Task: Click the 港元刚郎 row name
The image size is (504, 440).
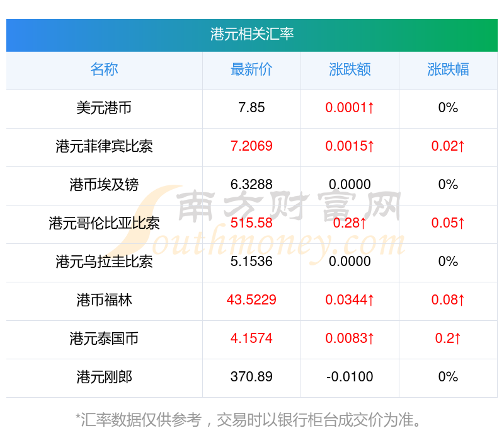Action: pyautogui.click(x=104, y=377)
